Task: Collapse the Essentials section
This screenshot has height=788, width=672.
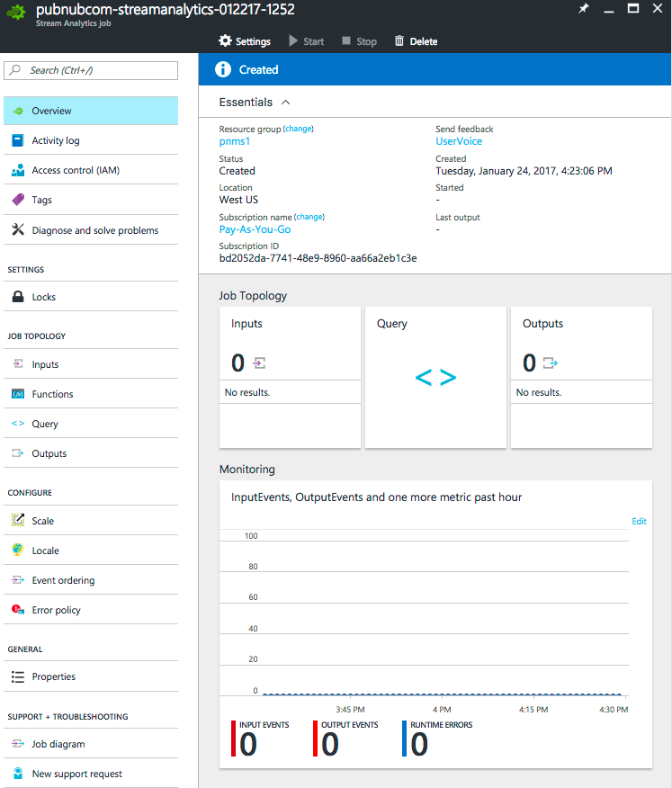Action: [x=285, y=102]
